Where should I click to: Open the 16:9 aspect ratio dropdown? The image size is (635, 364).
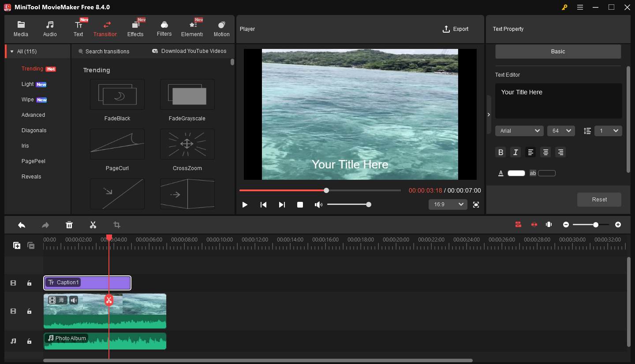[448, 204]
